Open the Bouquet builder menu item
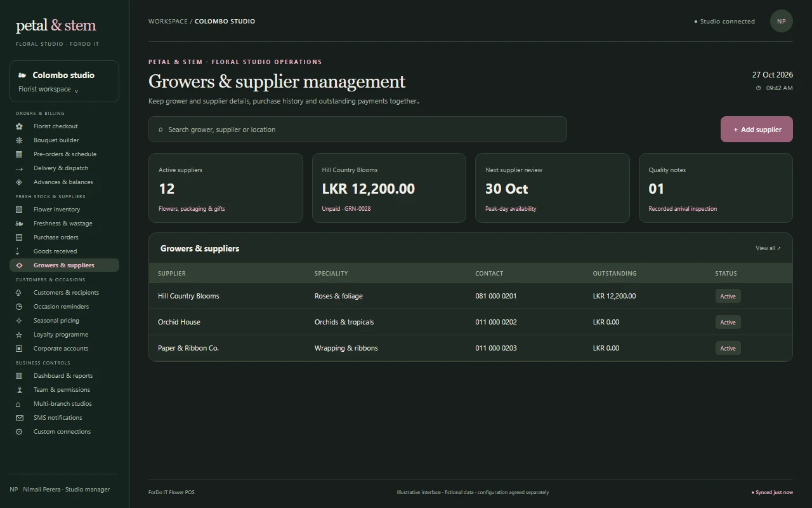 (x=64, y=140)
